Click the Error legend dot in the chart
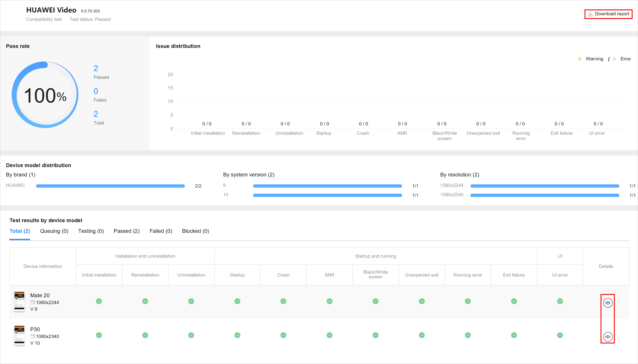Screen dimensions: 638x364 point(614,59)
